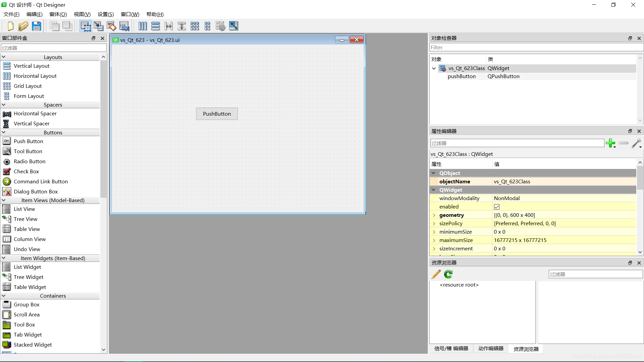
Task: Click the widget box 过滤器 filter field
Action: click(54, 48)
